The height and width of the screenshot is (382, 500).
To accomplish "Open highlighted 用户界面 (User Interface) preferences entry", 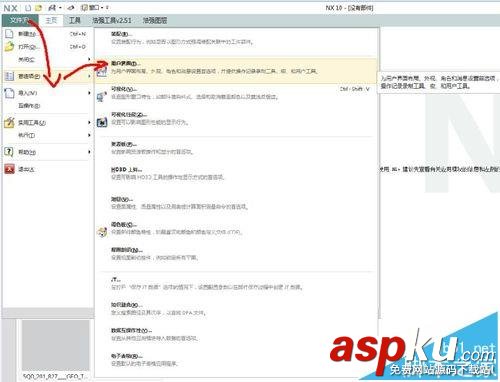I will click(x=236, y=70).
